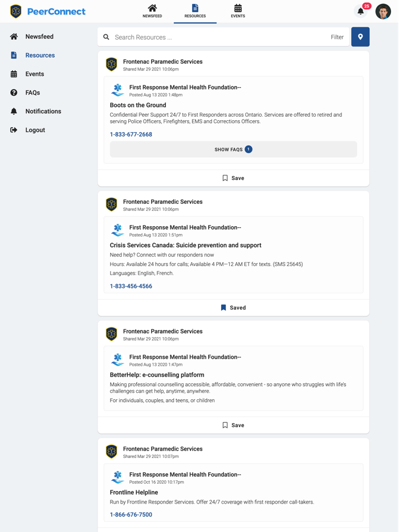Go to Newsfeed via the top home icon
Viewport: 399px width, 532px height.
(152, 11)
